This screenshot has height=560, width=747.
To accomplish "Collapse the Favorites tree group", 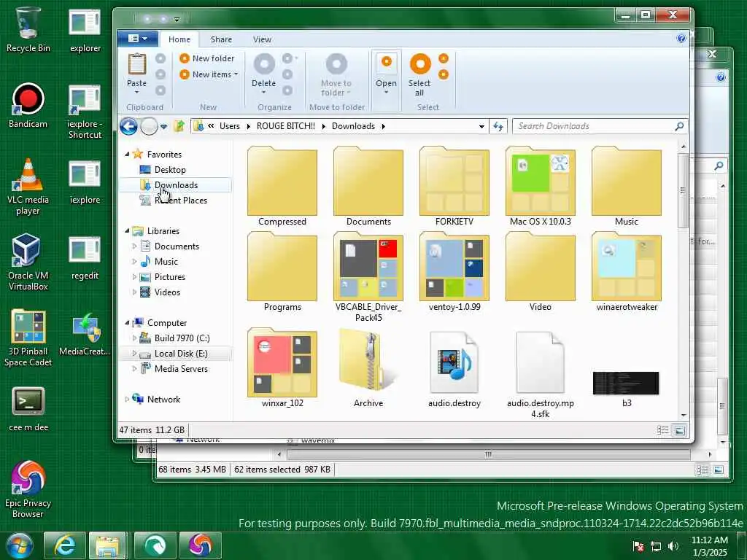I will (x=127, y=154).
